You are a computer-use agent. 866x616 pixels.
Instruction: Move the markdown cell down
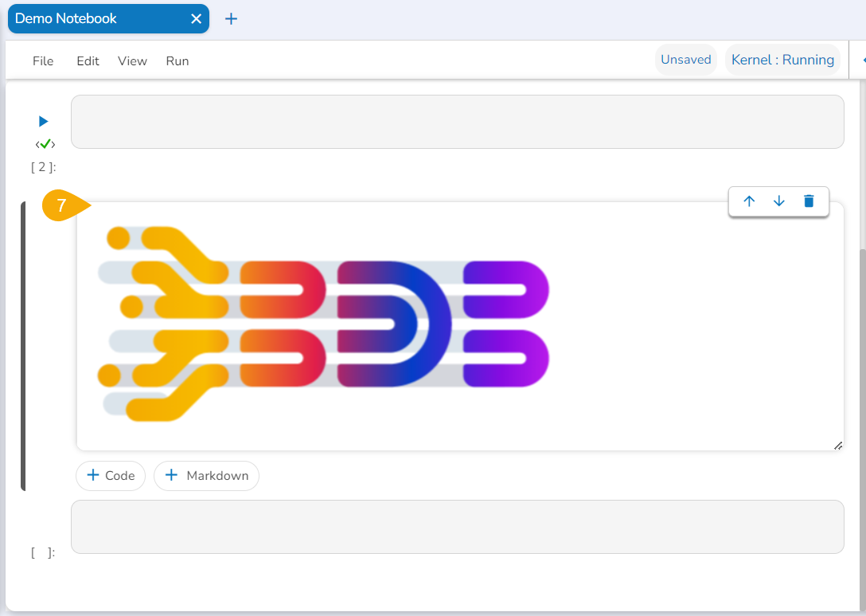click(778, 201)
